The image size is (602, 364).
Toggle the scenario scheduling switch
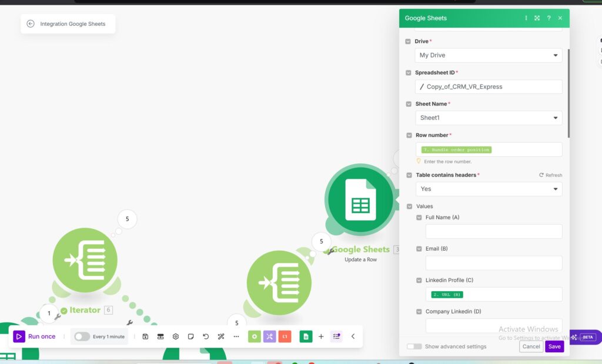[x=82, y=336]
